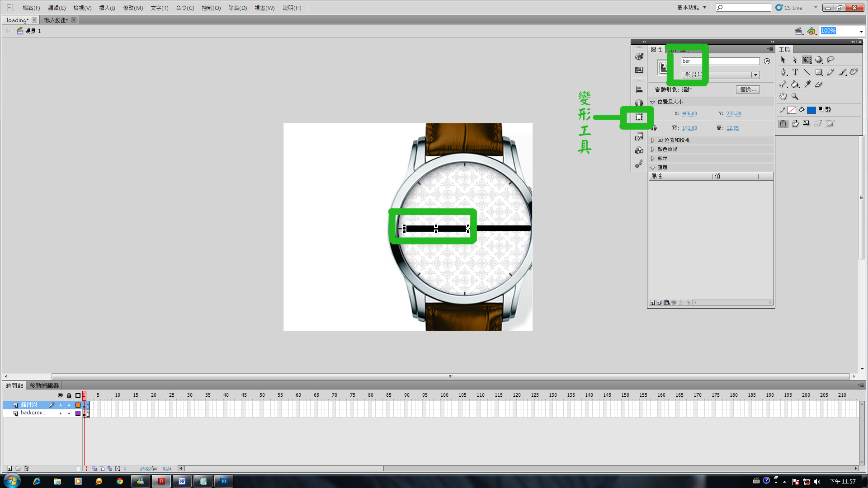This screenshot has width=868, height=488.
Task: Click the 替換 button in Properties
Action: [x=747, y=89]
